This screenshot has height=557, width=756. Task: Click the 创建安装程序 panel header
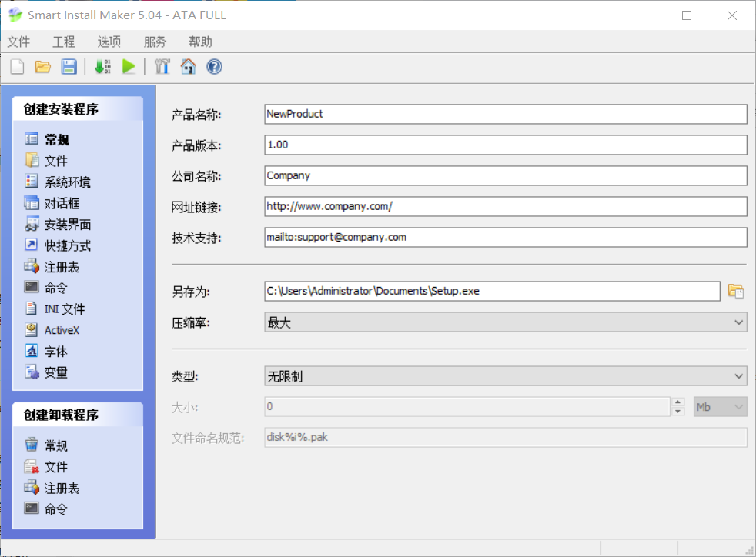point(78,109)
